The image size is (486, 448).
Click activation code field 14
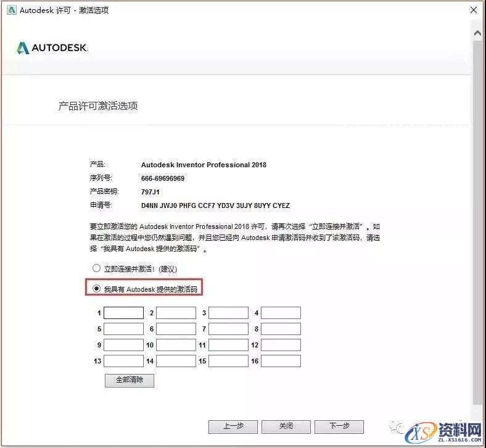pos(176,361)
